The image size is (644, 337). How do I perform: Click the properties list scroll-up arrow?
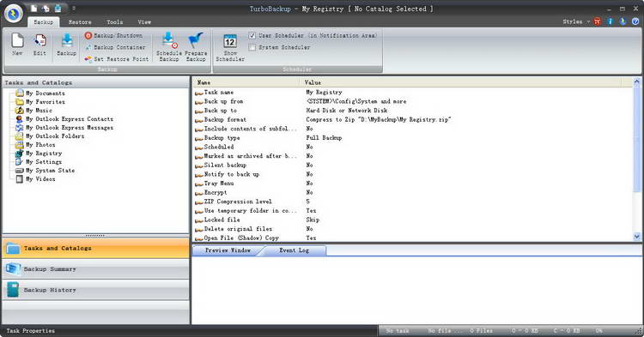(x=636, y=81)
